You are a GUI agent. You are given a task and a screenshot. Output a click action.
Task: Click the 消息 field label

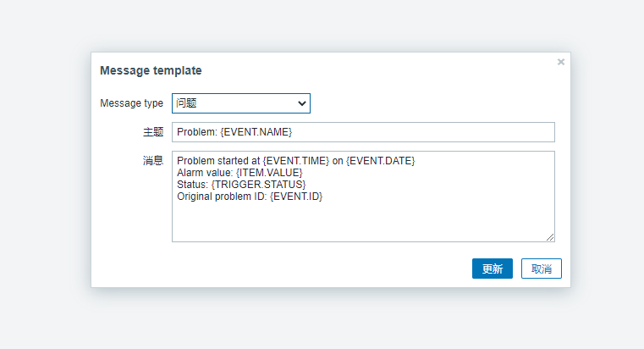coord(153,160)
